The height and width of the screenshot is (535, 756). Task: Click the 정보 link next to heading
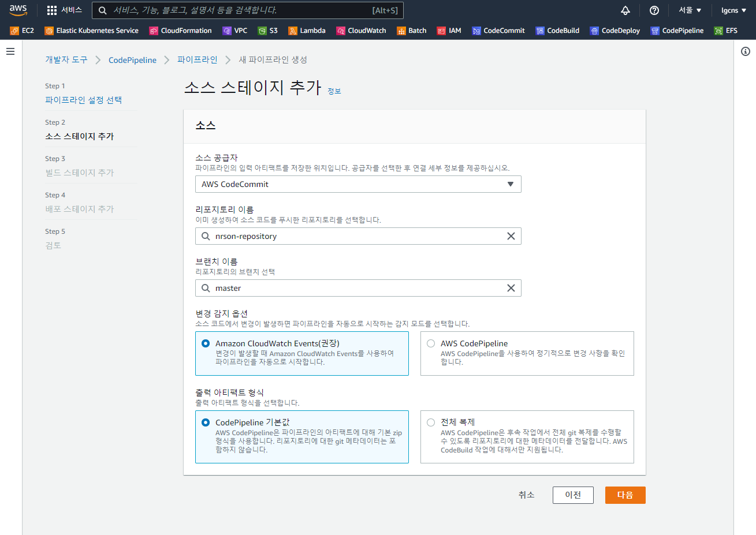point(334,91)
